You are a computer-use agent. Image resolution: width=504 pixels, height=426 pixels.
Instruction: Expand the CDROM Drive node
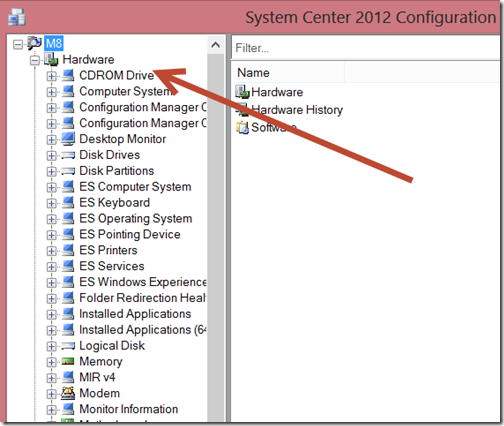[x=51, y=76]
